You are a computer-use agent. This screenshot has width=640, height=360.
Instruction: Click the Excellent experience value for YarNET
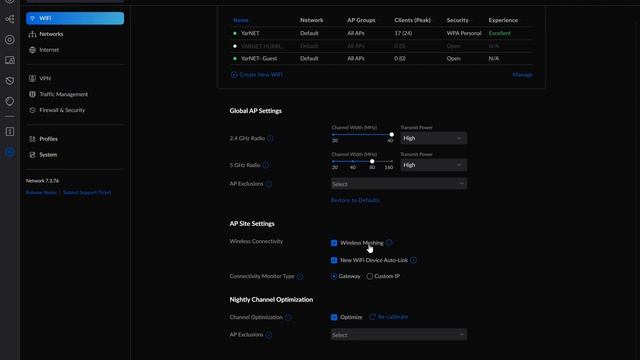(x=500, y=33)
